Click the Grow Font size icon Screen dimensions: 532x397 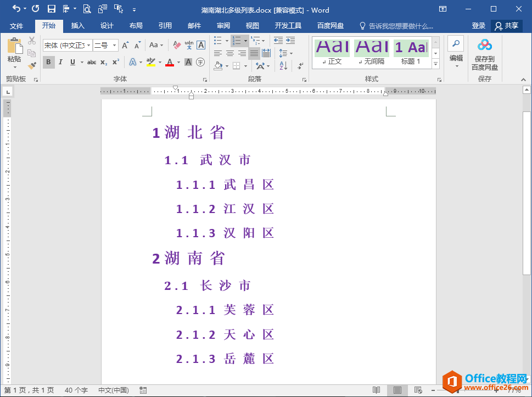(125, 45)
